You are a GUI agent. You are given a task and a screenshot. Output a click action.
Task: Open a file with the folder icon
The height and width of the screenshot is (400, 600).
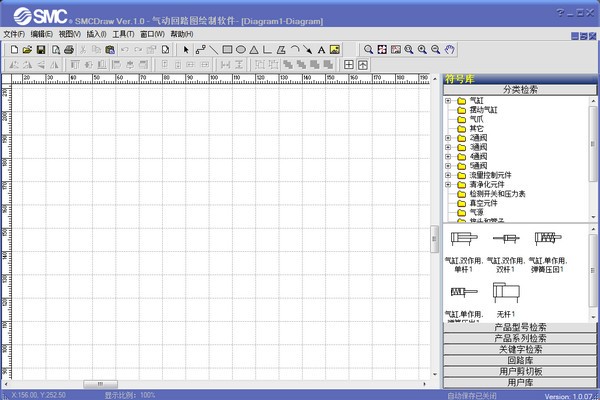point(27,49)
